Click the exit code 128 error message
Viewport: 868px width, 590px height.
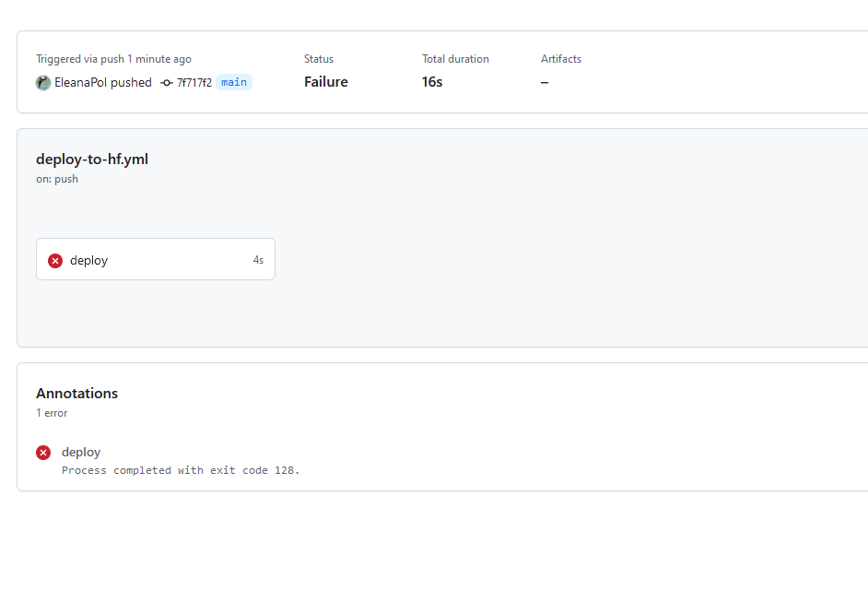coord(181,470)
